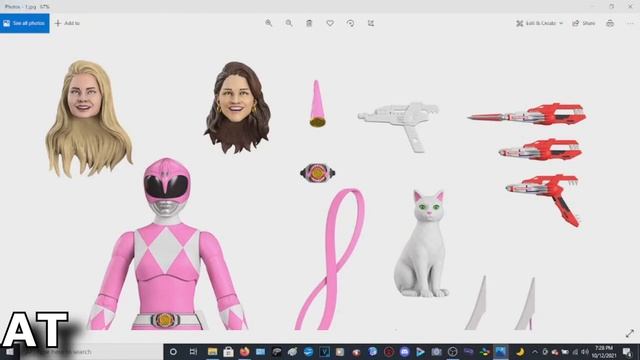Zoom out of the photo
Image resolution: width=640 pixels, height=360 pixels.
[289, 23]
